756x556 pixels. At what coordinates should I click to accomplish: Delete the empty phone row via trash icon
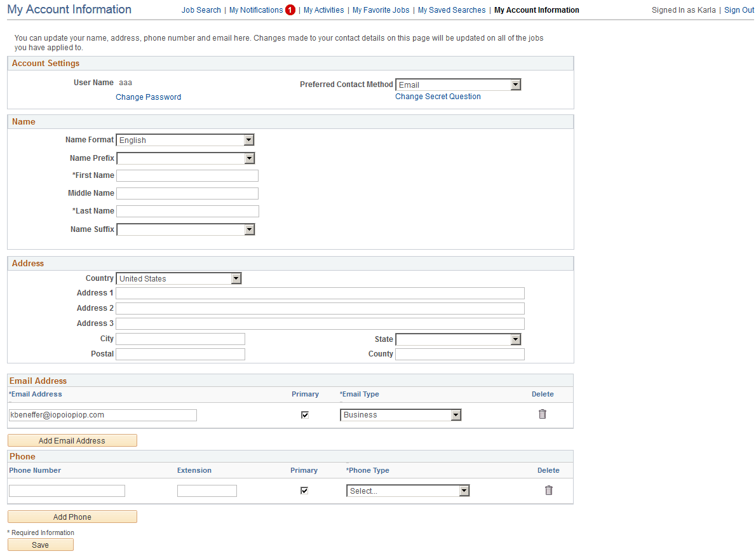(548, 490)
